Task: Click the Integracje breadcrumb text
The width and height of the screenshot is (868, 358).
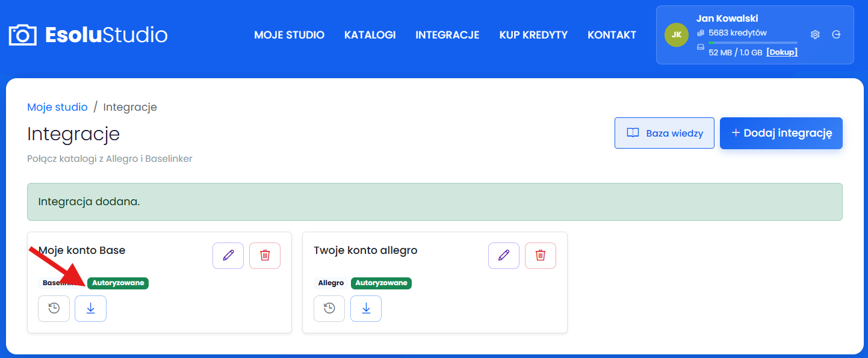Action: pyautogui.click(x=130, y=107)
